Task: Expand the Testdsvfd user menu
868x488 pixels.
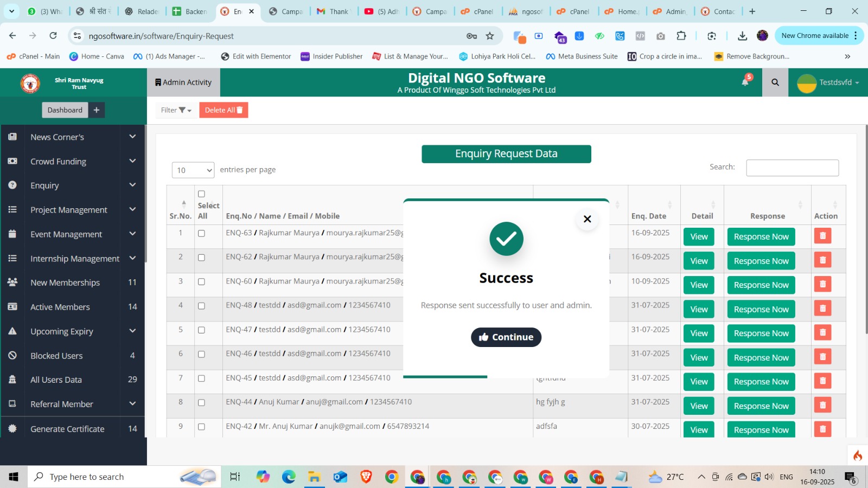Action: [828, 82]
